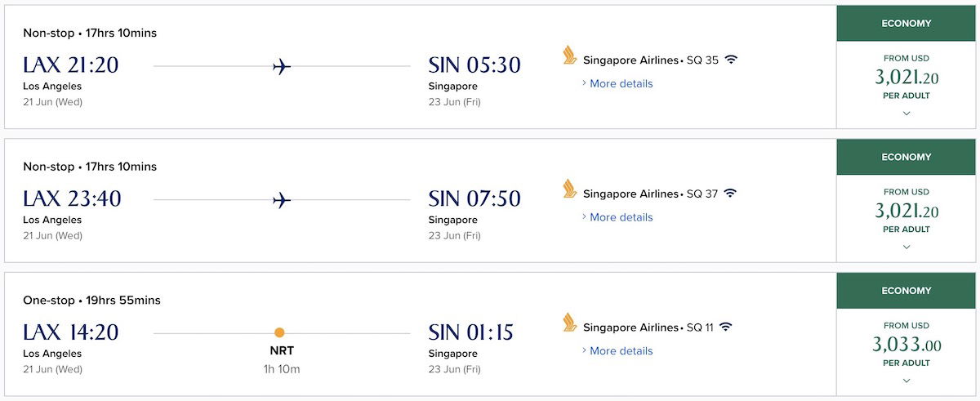Click the airplane icon on SQ 35 flight
The height and width of the screenshot is (401, 980).
pos(282,66)
